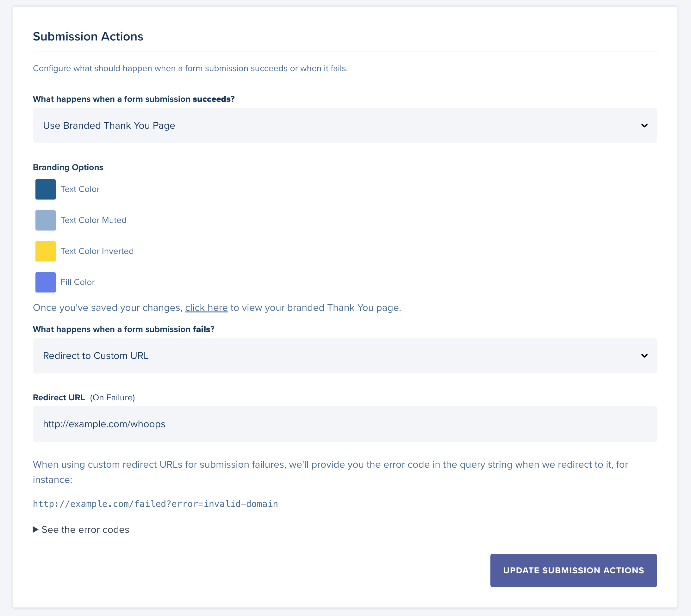Screen dimensions: 691x616
Task: Click the Redirect URL field label
Action: point(59,398)
